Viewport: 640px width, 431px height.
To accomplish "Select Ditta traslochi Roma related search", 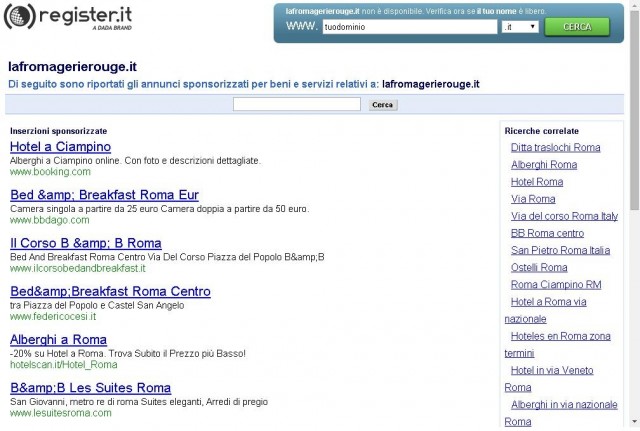I will point(556,147).
